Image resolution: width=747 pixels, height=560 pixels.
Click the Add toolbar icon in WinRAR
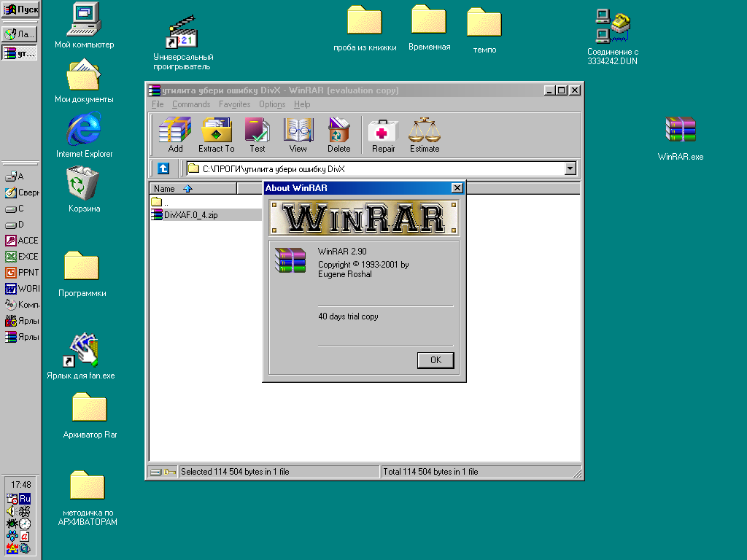coord(175,135)
